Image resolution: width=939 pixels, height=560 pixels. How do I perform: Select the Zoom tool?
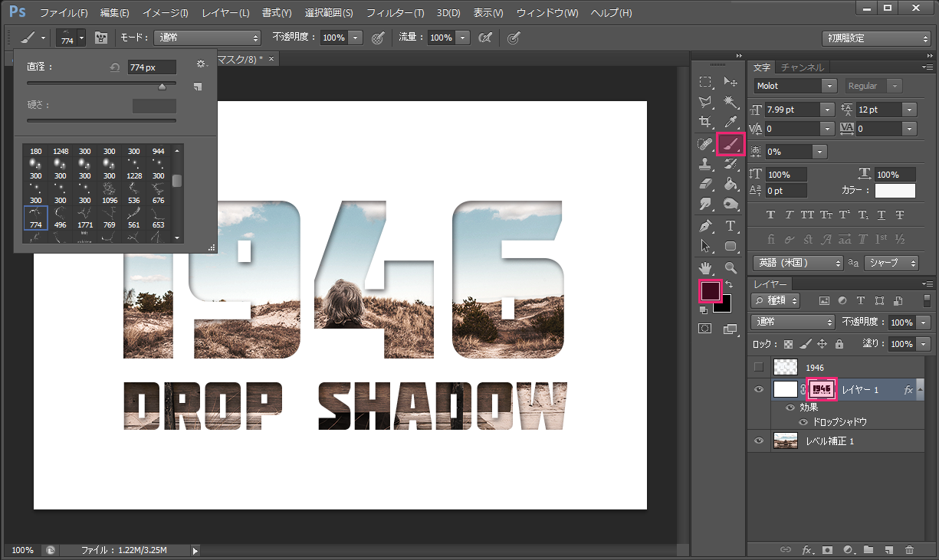click(x=731, y=267)
